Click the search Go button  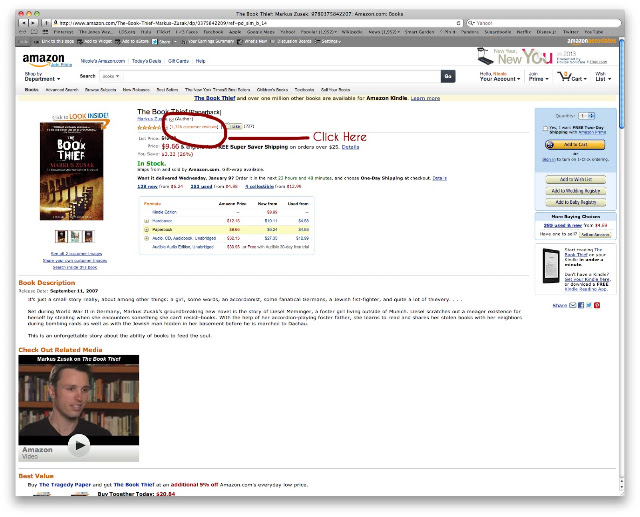pyautogui.click(x=448, y=76)
